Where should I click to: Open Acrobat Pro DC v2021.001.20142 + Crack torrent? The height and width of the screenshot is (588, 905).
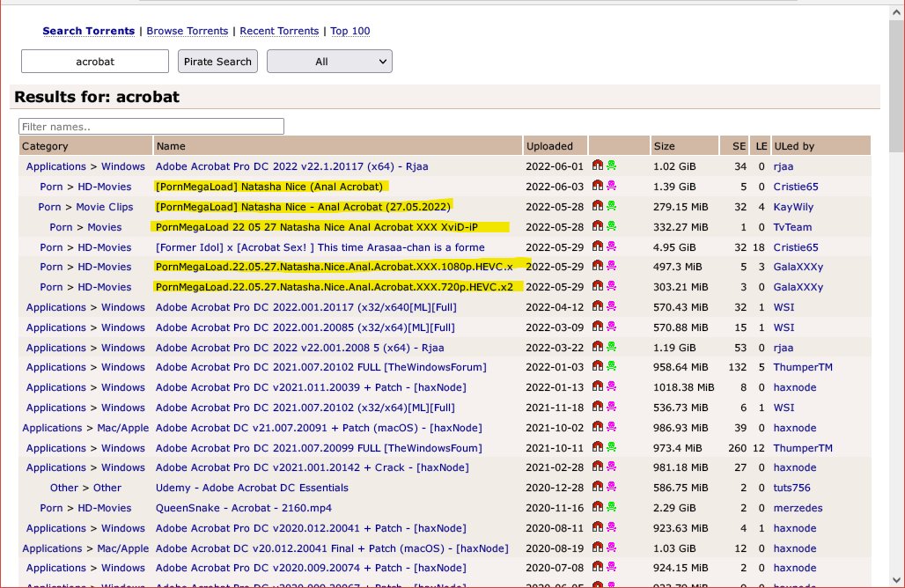click(313, 467)
